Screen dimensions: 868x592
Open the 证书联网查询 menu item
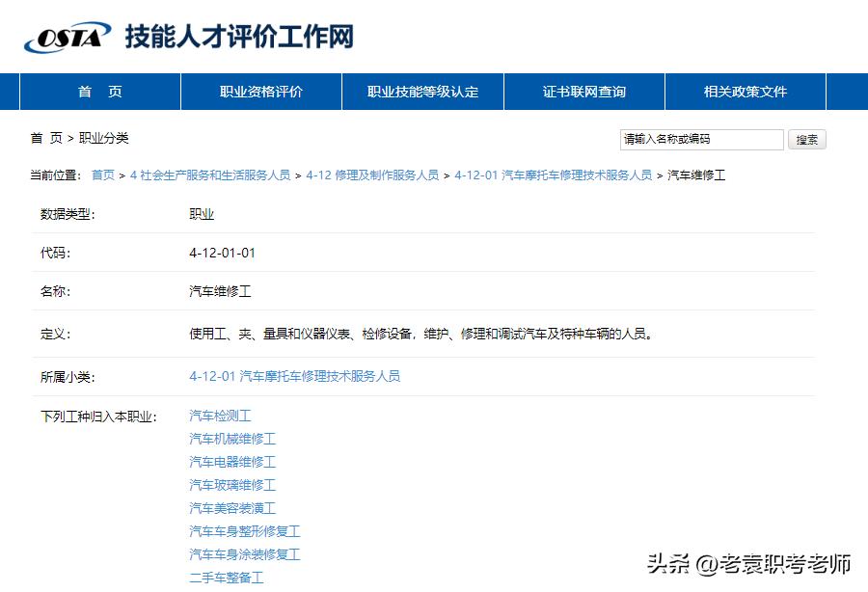583,91
